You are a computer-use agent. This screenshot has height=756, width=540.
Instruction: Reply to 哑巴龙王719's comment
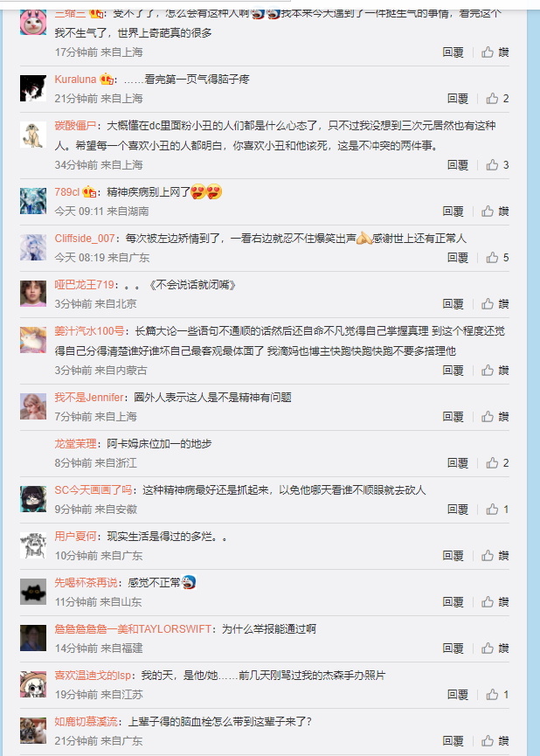click(453, 304)
